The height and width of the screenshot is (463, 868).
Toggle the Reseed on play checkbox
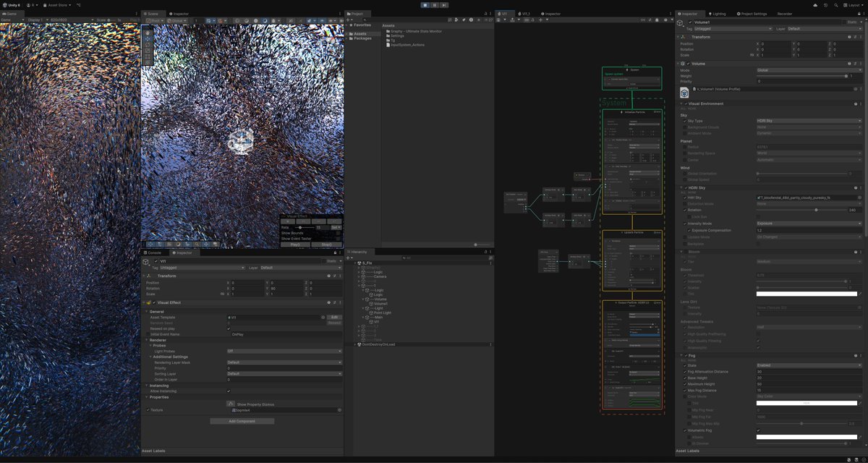coord(229,328)
